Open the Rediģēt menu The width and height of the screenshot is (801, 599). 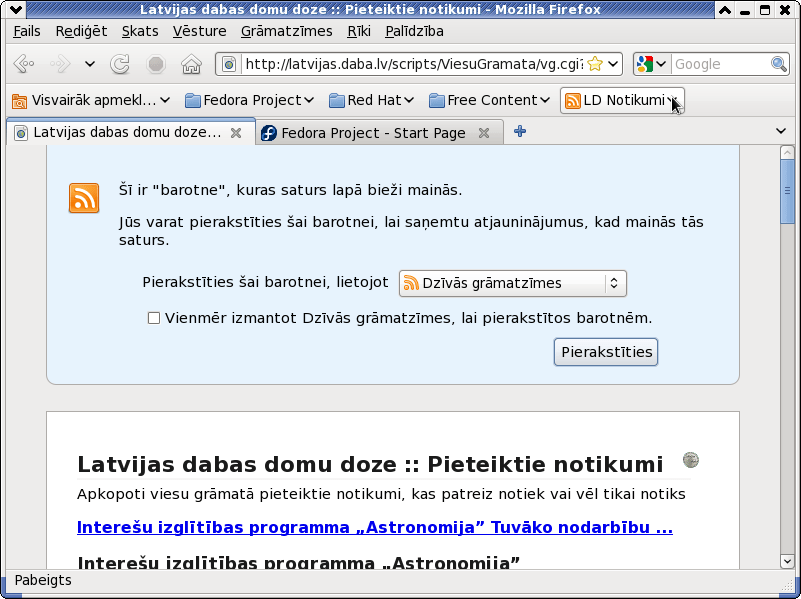(81, 32)
